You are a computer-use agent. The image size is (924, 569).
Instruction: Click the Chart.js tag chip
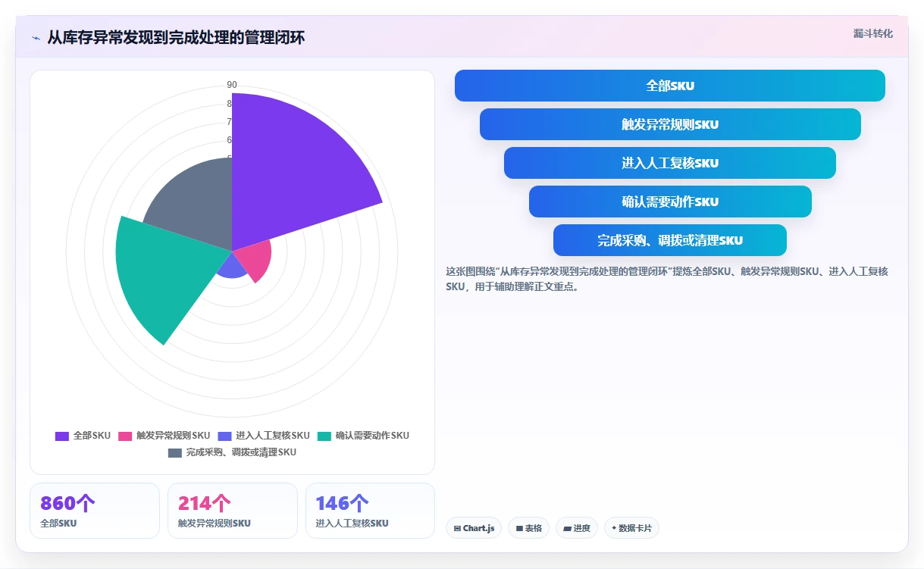point(474,528)
